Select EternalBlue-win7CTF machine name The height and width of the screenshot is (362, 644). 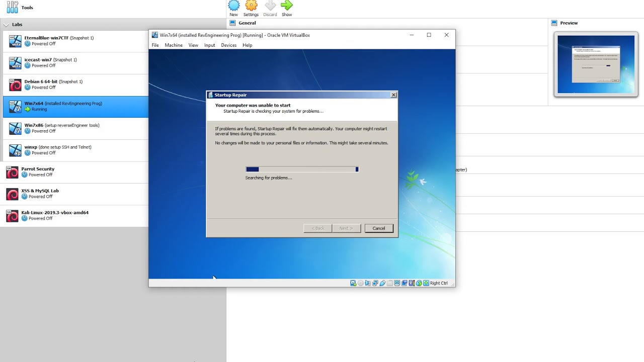coord(46,38)
